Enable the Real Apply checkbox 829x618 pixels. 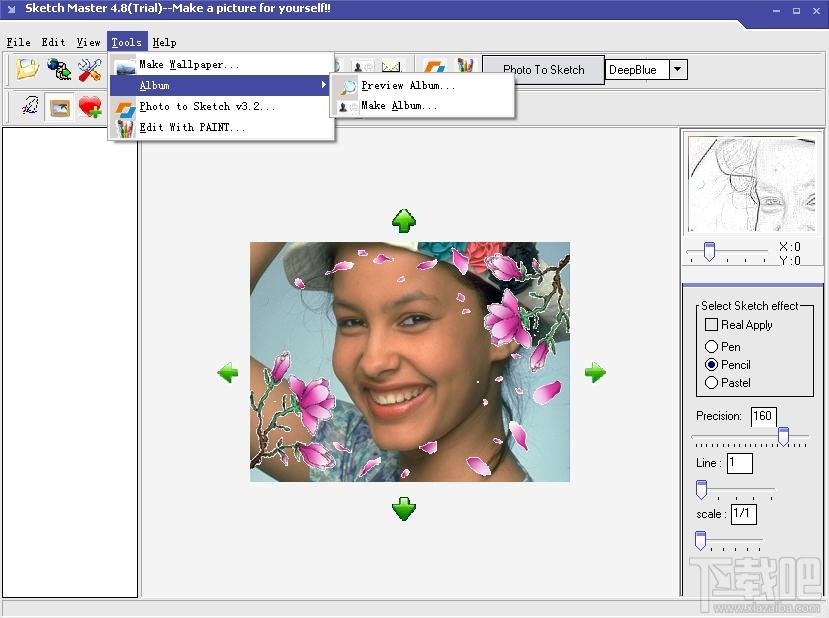tap(712, 325)
